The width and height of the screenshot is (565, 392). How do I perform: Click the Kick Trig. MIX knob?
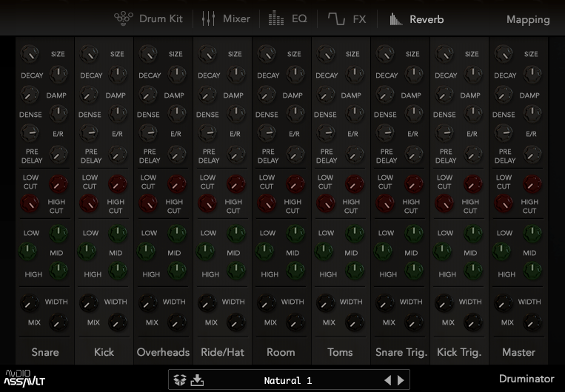tap(472, 322)
